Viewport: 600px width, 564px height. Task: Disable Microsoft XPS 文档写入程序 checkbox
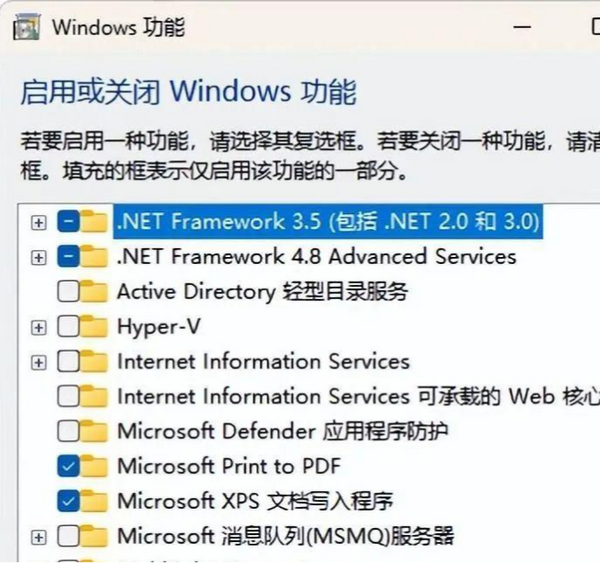[x=68, y=501]
